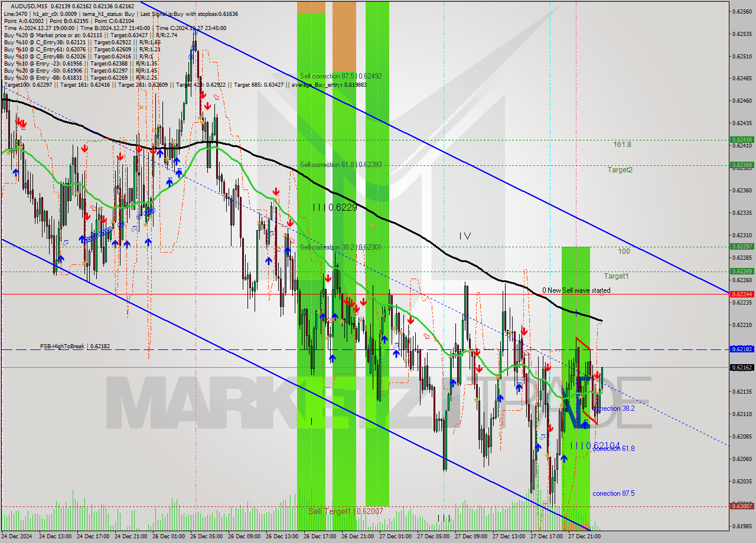Click the '100' Fibonacci level label
The width and height of the screenshot is (756, 543).
coord(624,251)
